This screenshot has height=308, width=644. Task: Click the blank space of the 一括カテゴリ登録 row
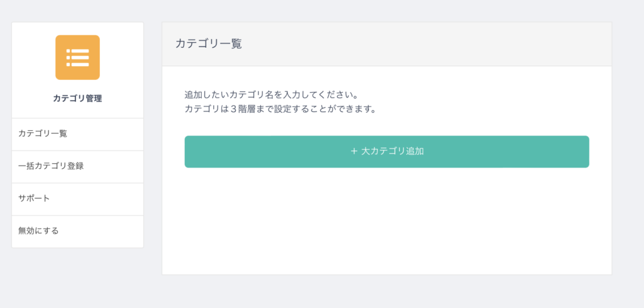pos(115,166)
